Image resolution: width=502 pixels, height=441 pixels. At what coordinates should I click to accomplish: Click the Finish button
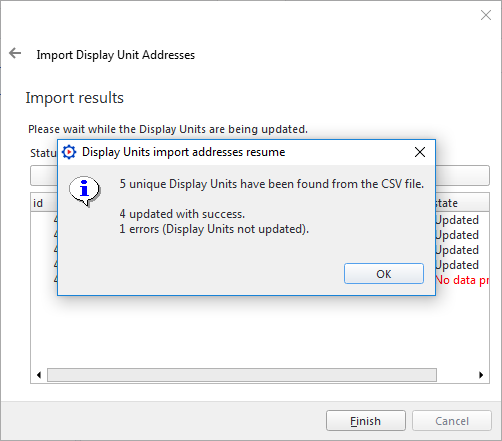pos(366,421)
